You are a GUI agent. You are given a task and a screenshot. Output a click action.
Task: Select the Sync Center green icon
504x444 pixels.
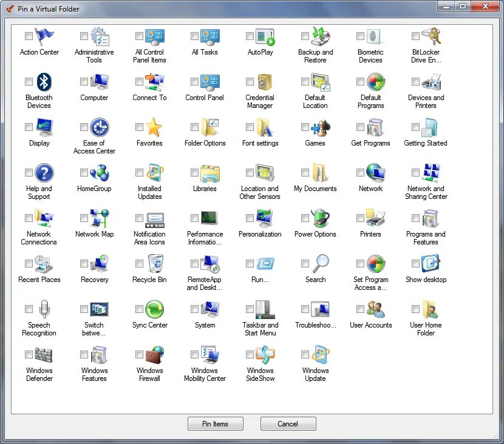(155, 309)
